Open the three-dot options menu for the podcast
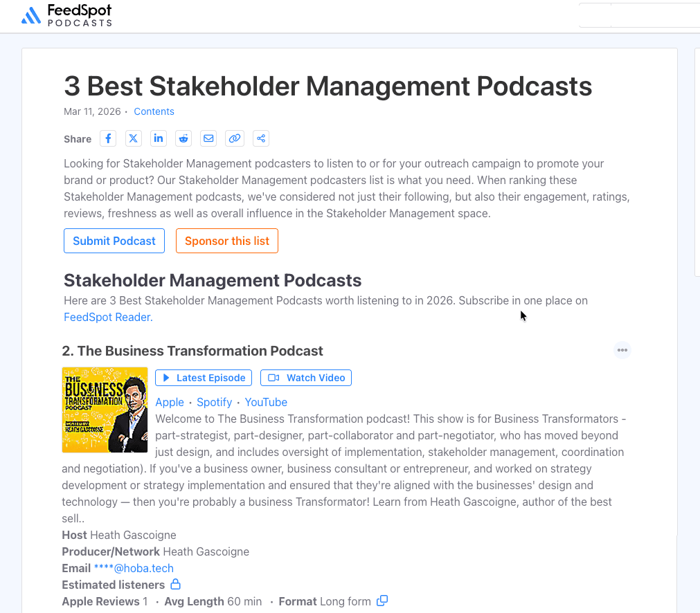 (x=622, y=350)
